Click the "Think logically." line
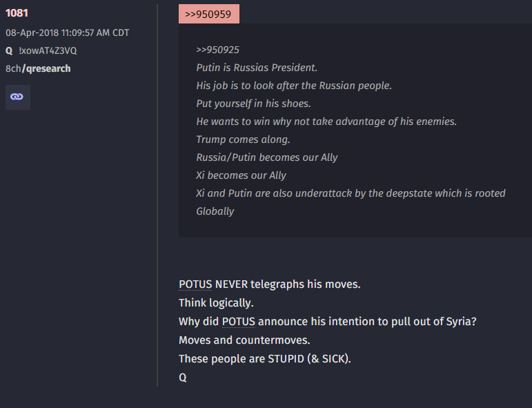The height and width of the screenshot is (408, 532). (216, 303)
